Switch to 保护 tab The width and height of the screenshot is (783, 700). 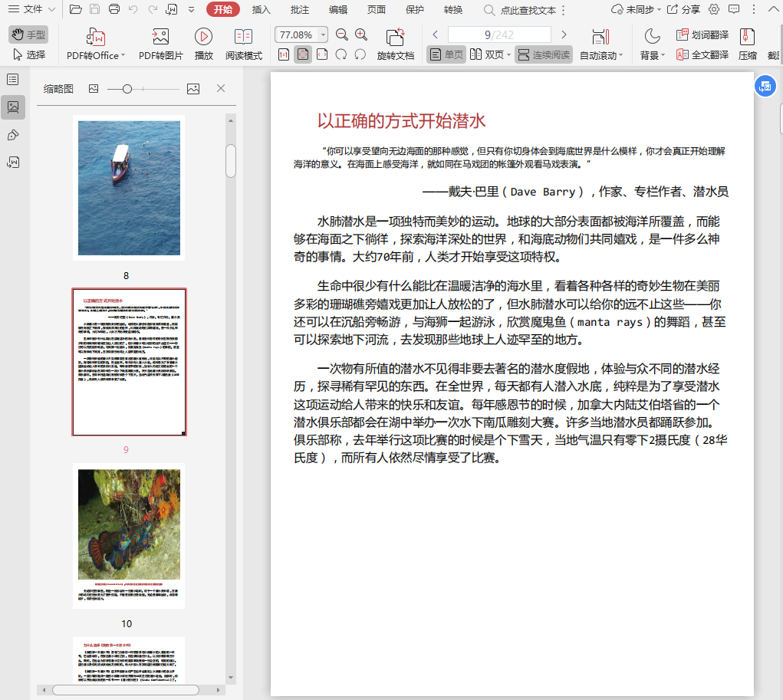click(414, 9)
